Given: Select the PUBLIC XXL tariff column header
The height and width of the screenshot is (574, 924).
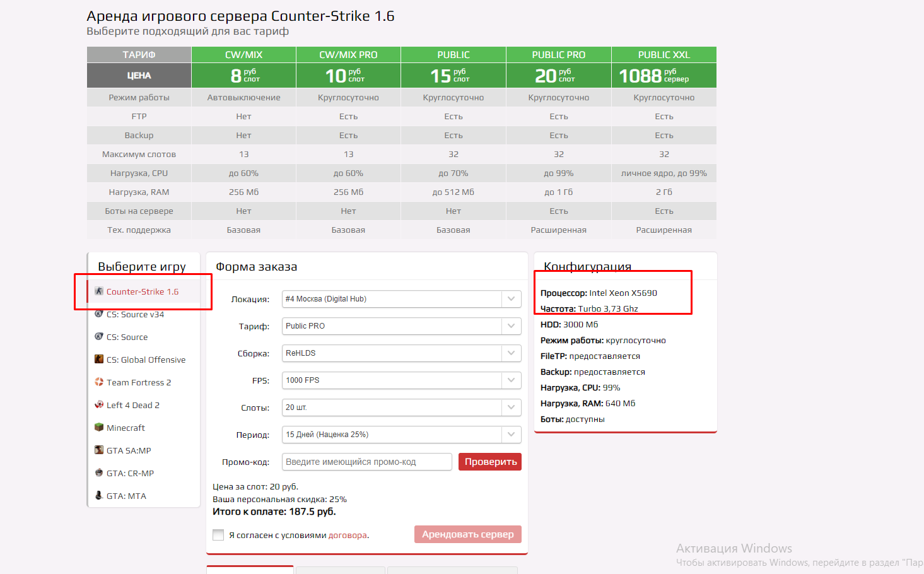Looking at the screenshot, I should 664,55.
